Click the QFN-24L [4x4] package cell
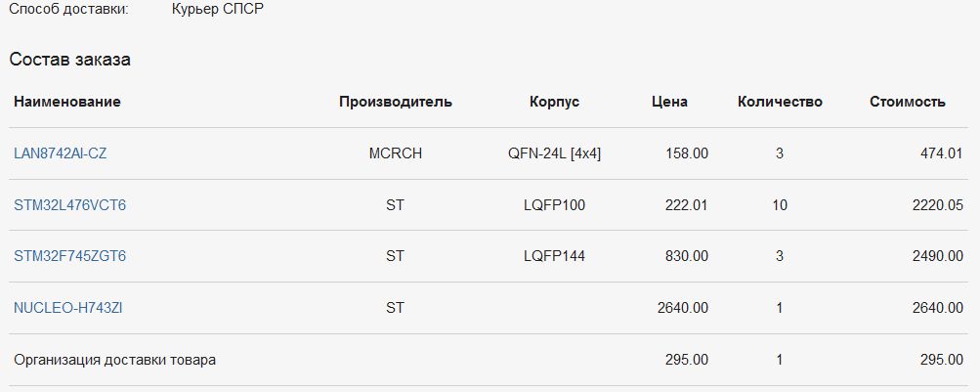 click(x=554, y=153)
